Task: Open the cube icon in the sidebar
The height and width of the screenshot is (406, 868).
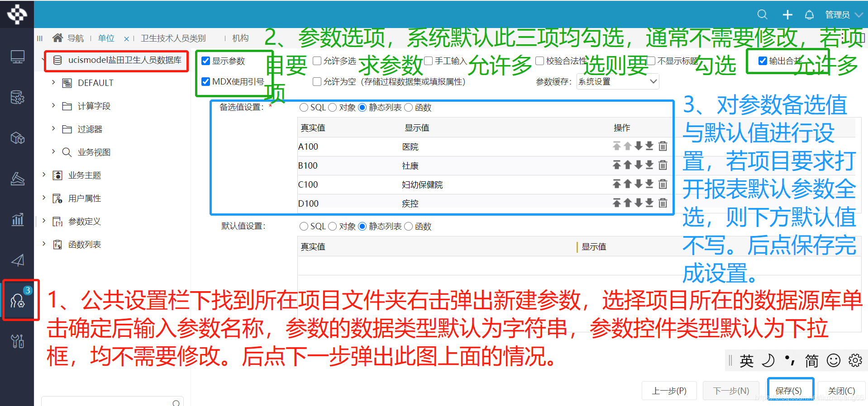Action: pyautogui.click(x=17, y=138)
